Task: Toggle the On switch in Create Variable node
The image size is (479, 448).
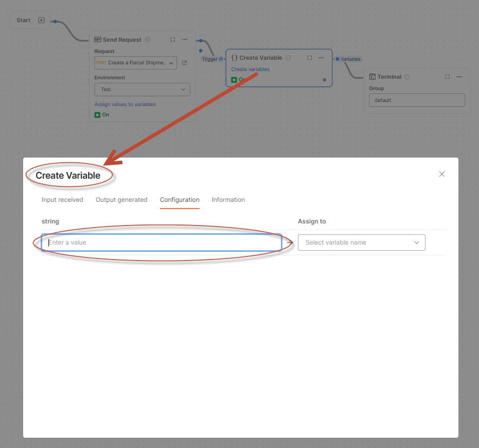Action: (234, 79)
